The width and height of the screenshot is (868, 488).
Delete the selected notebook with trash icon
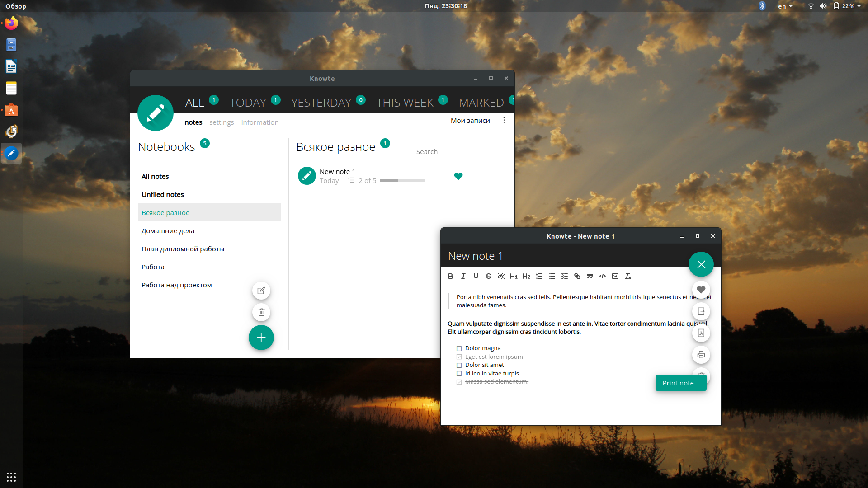click(261, 312)
